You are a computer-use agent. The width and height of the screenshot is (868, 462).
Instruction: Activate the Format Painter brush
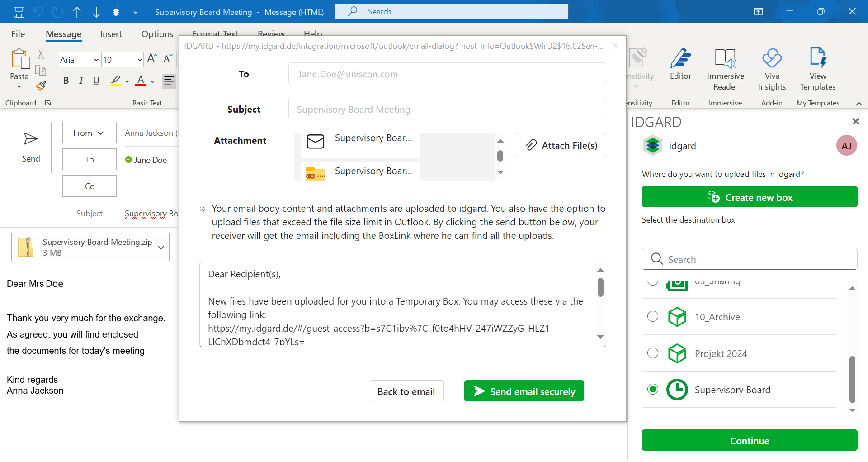click(41, 86)
